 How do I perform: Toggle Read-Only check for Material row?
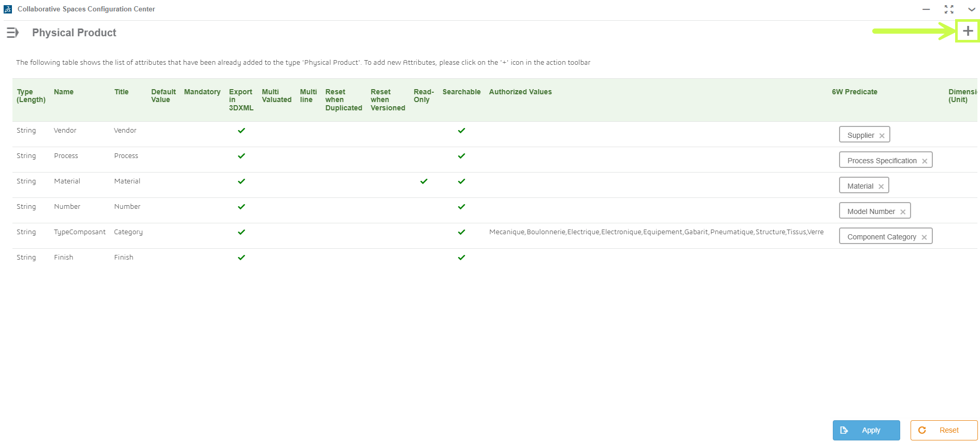(x=424, y=181)
